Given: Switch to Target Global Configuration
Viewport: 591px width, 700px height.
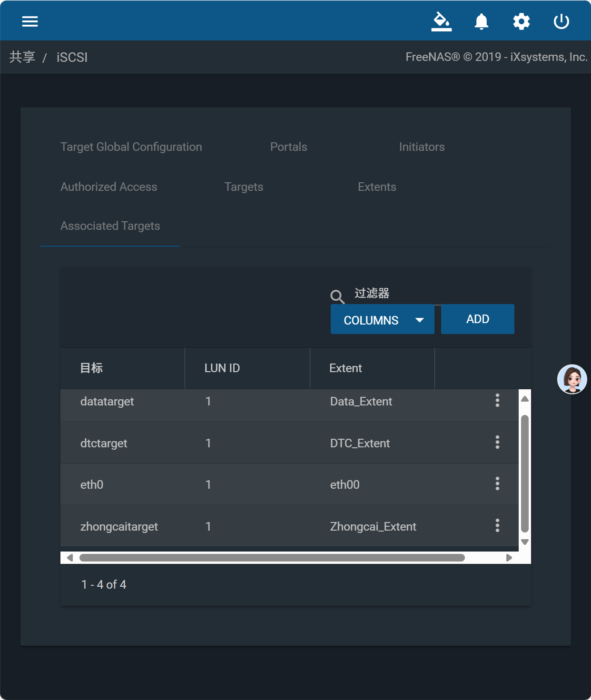Looking at the screenshot, I should pyautogui.click(x=131, y=147).
